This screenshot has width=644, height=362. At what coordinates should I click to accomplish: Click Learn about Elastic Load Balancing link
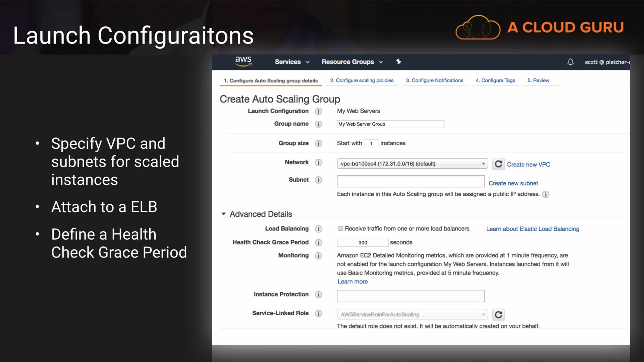pos(533,229)
